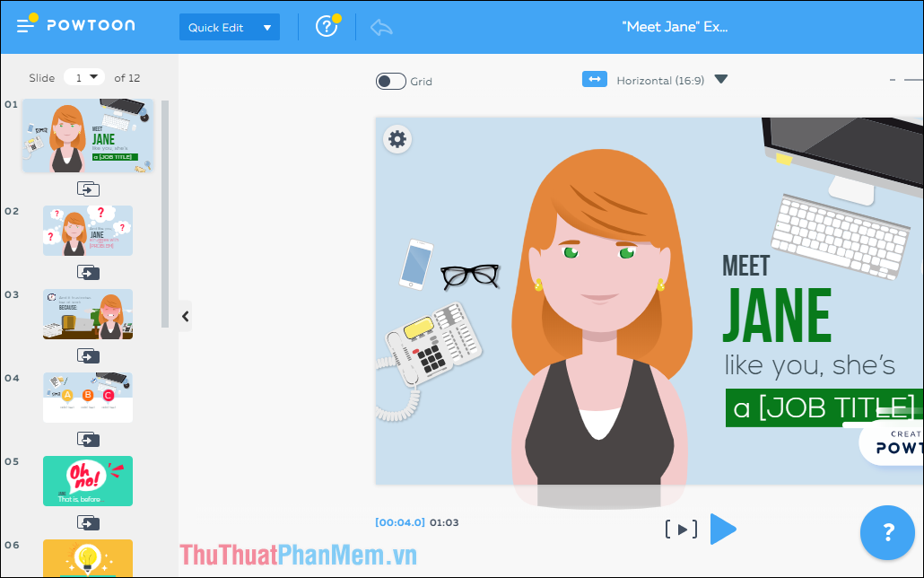924x578 pixels.
Task: Click the blue resize arrows icon beside Horizontal
Action: (595, 80)
